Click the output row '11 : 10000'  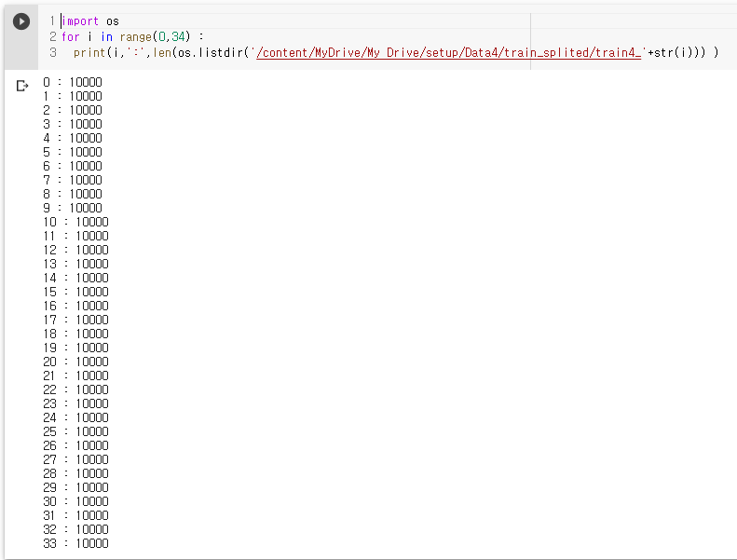(x=75, y=236)
